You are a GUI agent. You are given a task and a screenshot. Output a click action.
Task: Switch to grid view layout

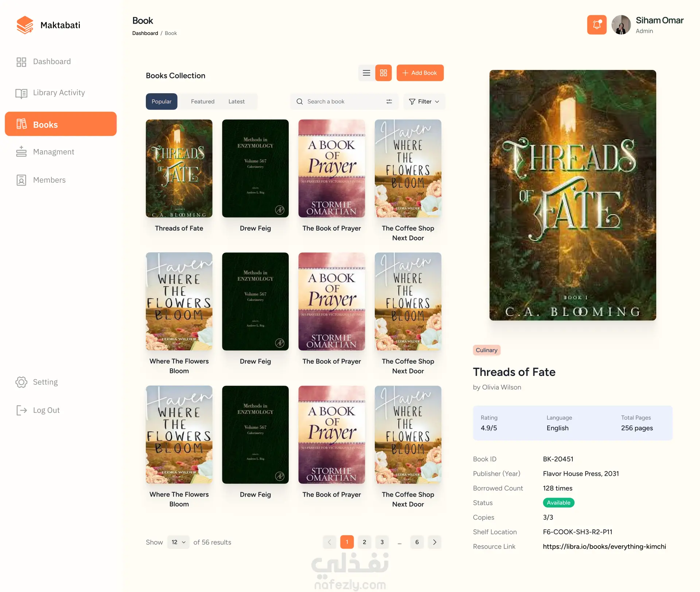pos(383,73)
